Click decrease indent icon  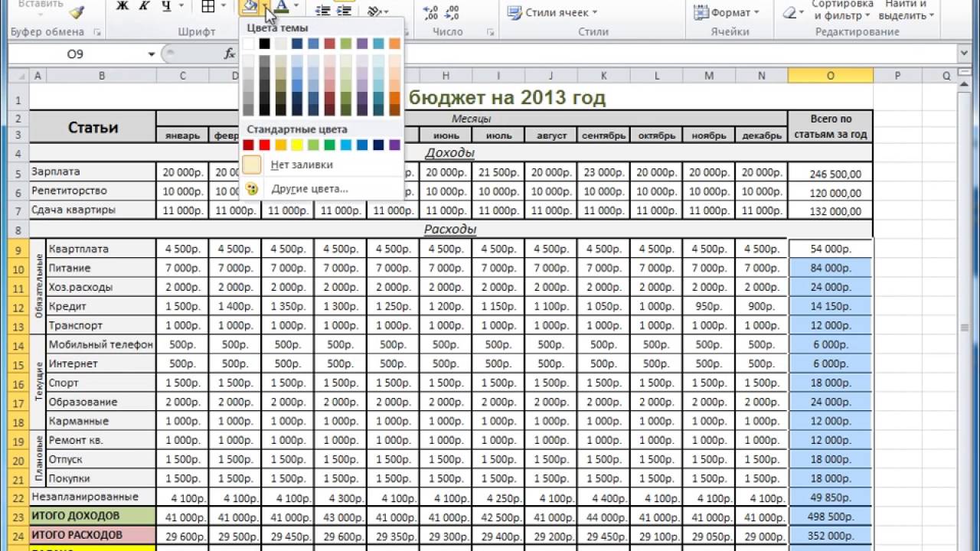tap(322, 10)
